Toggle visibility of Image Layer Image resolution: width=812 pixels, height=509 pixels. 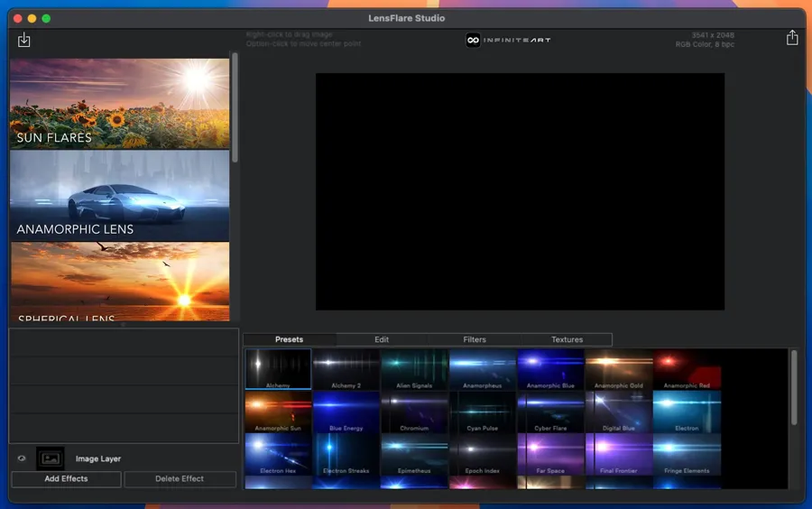click(22, 458)
